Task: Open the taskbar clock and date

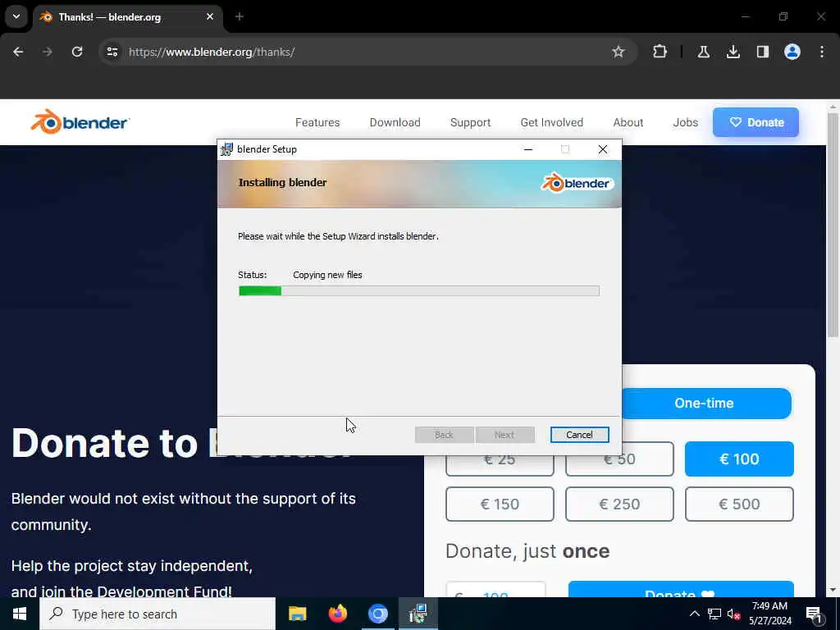Action: point(769,614)
